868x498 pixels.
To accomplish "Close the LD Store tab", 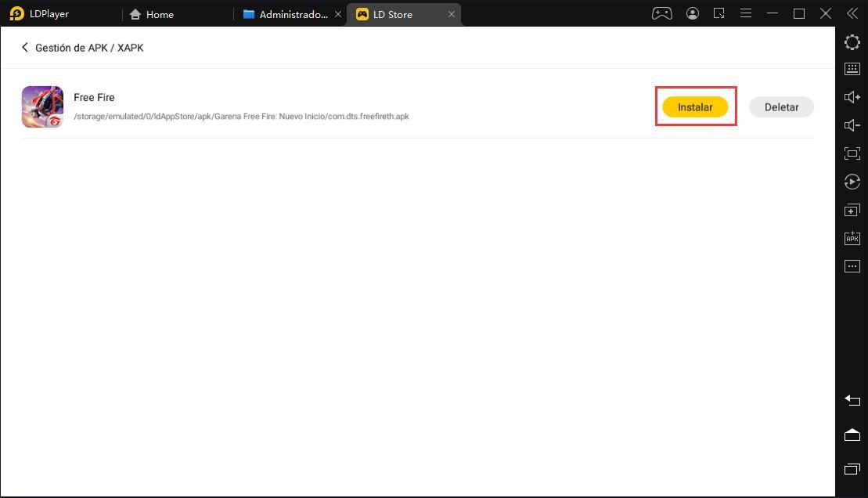I will click(x=452, y=14).
